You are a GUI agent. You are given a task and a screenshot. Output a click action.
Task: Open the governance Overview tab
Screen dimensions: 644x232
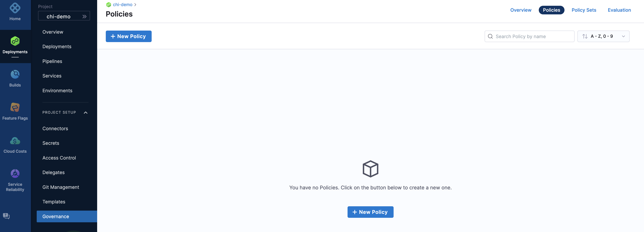[x=520, y=10]
